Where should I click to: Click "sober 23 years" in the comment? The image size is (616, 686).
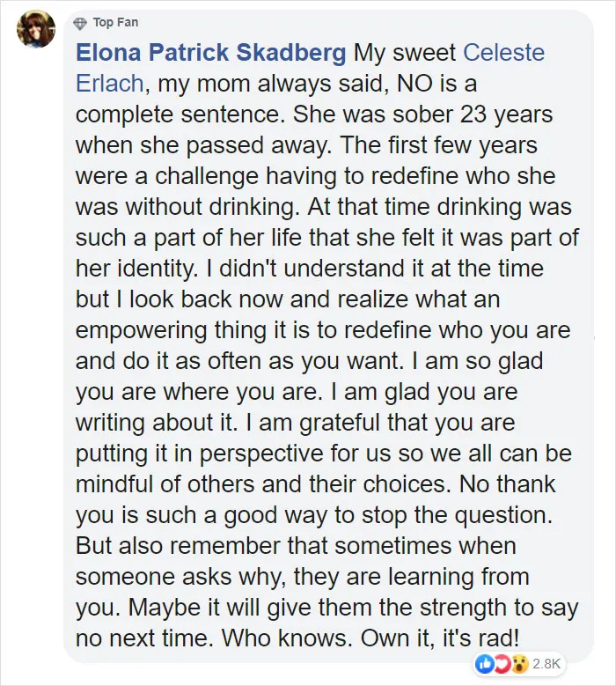click(x=473, y=114)
